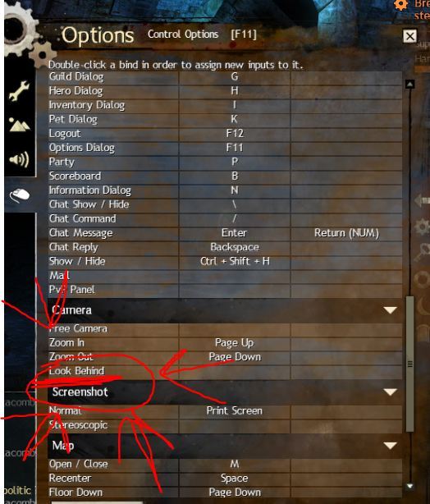Click the scrollbar thumb handle

click(409, 364)
